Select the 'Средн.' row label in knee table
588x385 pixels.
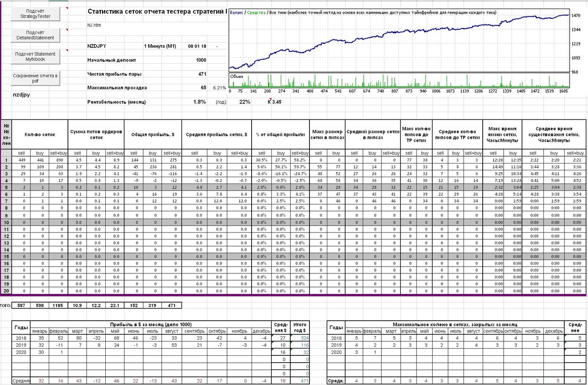(x=336, y=380)
